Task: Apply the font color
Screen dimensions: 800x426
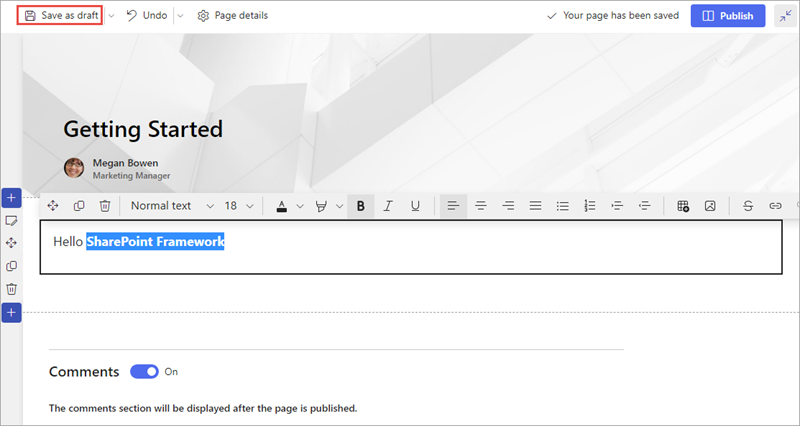Action: (x=282, y=206)
